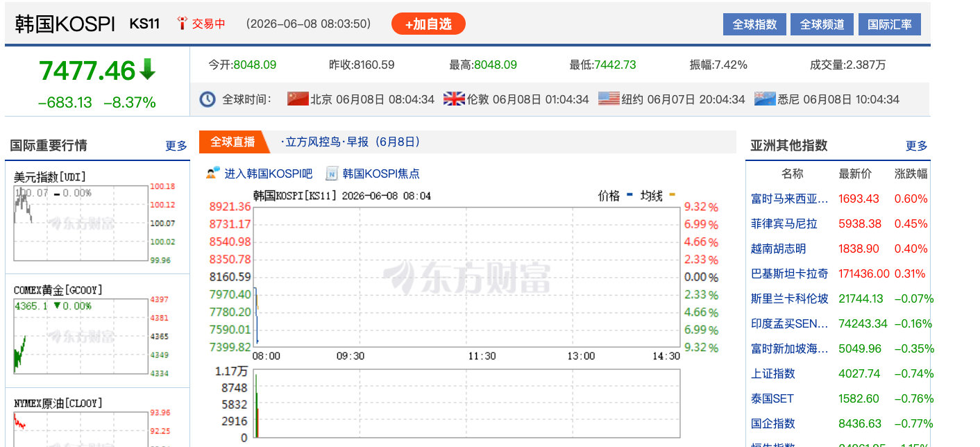Open the NYMEX原油[CL00Y] mini chart
Image resolution: width=980 pixels, height=447 pixels.
pyautogui.click(x=81, y=429)
